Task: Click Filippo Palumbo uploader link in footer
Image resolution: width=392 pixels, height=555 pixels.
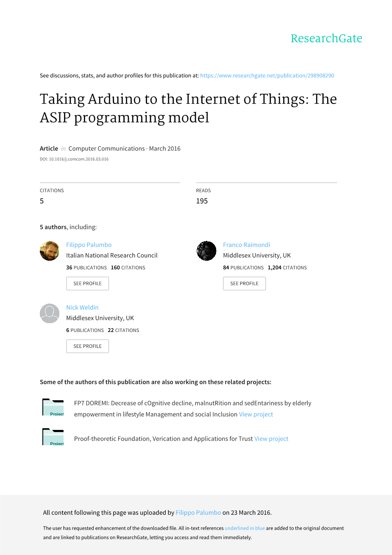Action: [198, 513]
